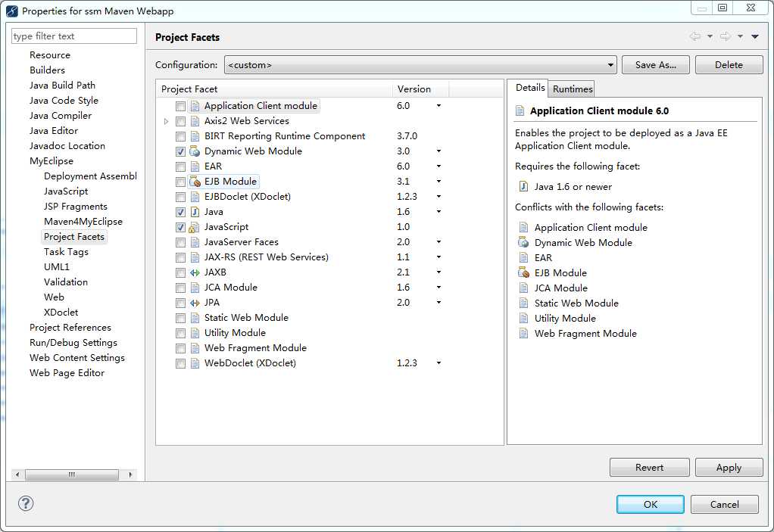This screenshot has width=774, height=532.
Task: Click the EJB Module facet icon
Action: (195, 182)
